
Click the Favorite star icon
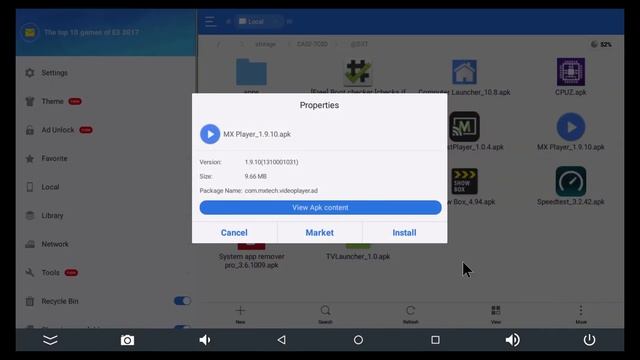pos(30,158)
